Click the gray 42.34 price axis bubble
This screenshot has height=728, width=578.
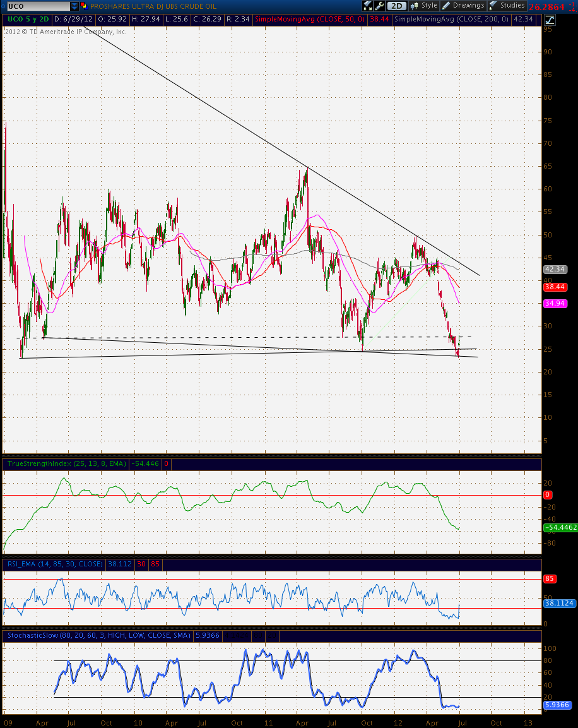[x=555, y=269]
